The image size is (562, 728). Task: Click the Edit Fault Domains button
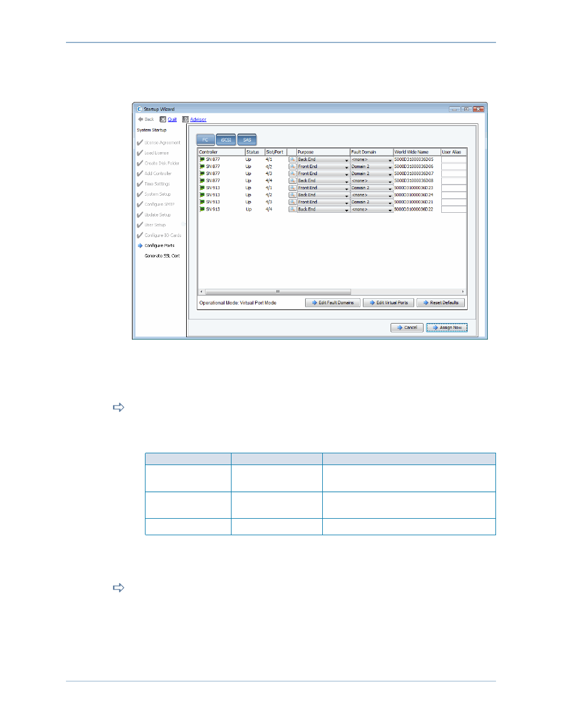point(333,302)
